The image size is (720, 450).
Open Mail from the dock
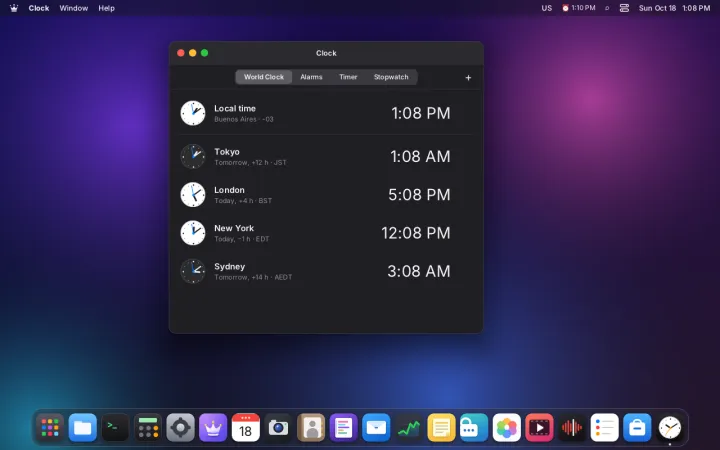click(376, 428)
